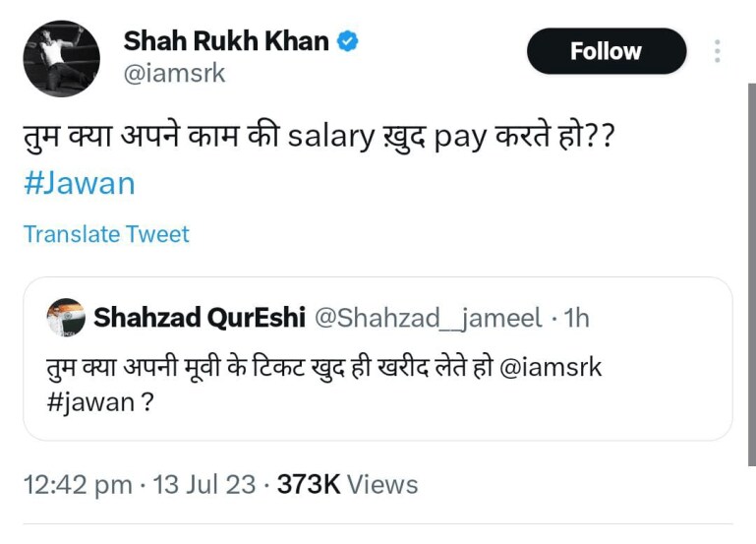Click the blue verified badge icon
The image size is (756, 544).
point(347,41)
